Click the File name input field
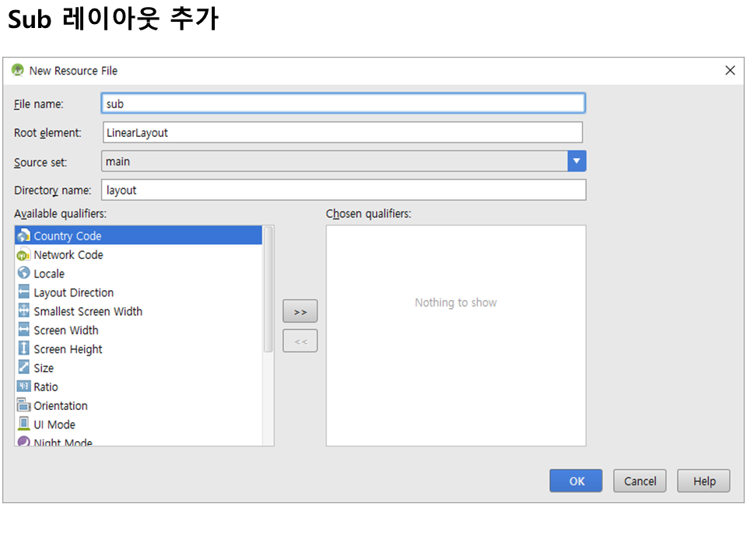 342,103
